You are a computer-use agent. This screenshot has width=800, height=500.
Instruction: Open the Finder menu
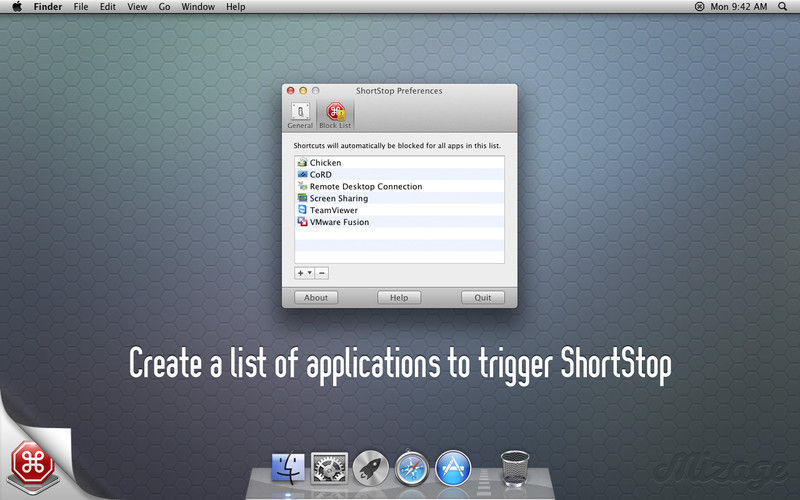tap(48, 7)
